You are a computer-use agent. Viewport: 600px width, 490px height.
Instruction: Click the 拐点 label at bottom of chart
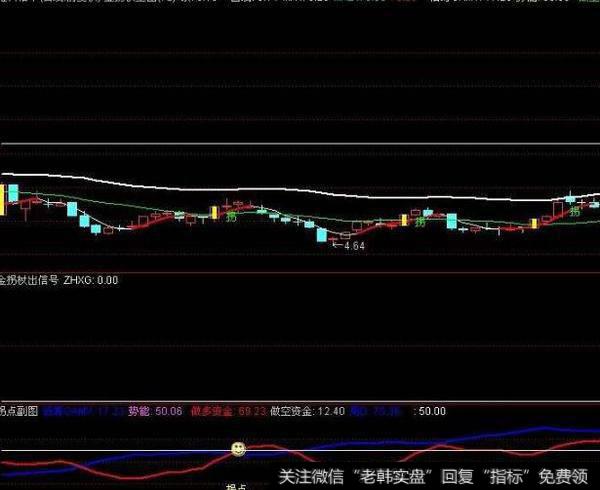(237, 486)
